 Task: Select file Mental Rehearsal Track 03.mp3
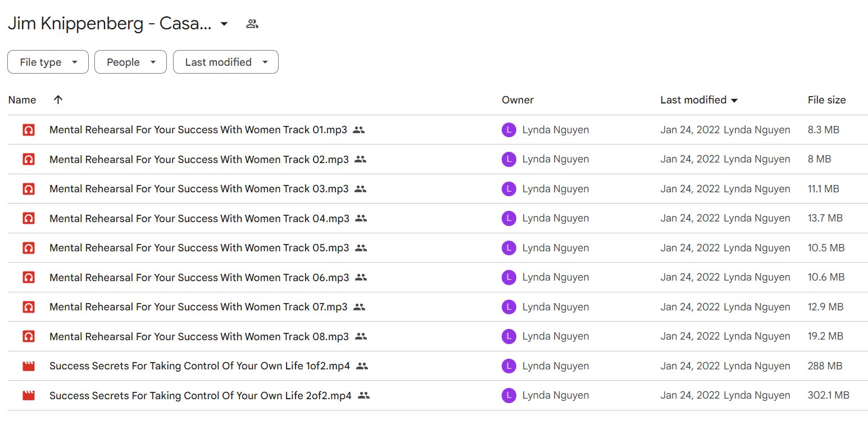pos(199,189)
